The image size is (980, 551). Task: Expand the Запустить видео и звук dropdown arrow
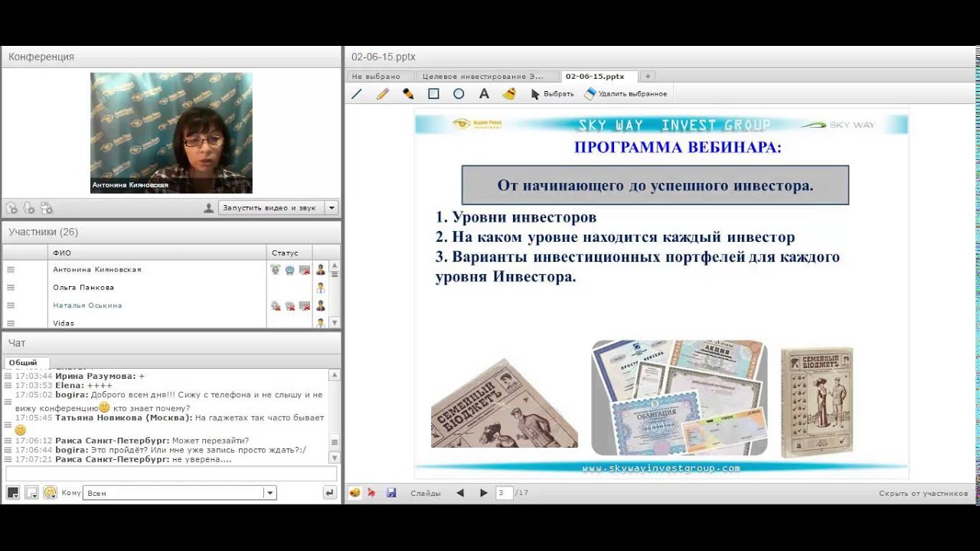332,207
